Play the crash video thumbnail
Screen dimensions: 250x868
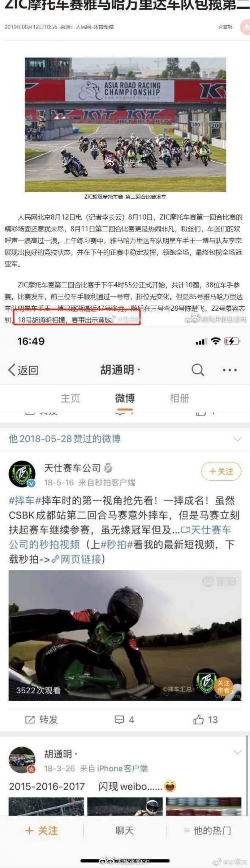point(125,635)
